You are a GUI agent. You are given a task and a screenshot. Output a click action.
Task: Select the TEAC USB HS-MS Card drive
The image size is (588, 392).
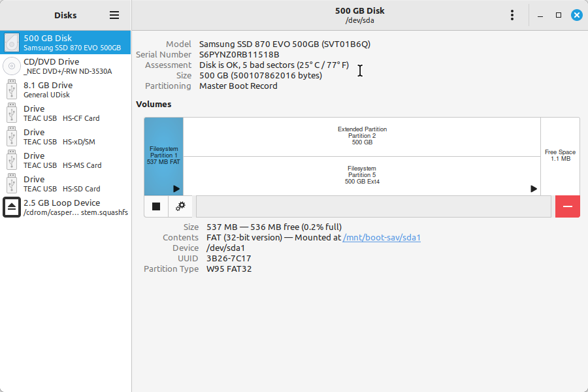tap(65, 161)
